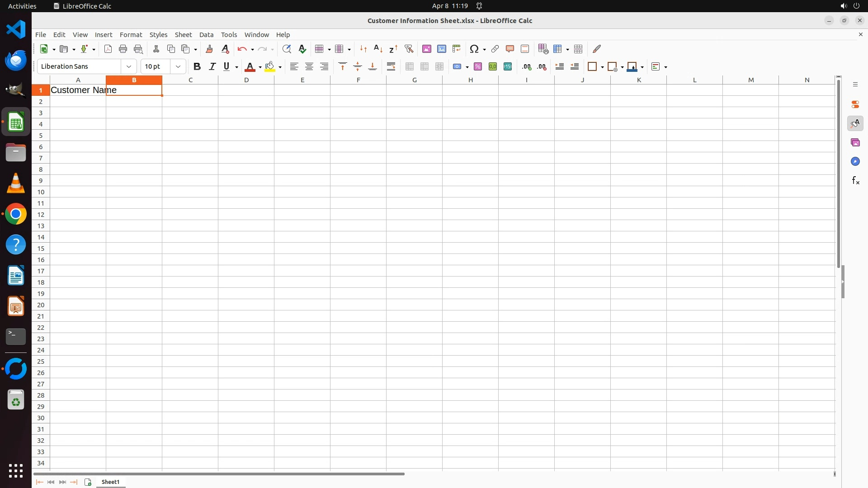Screen dimensions: 868x488
Task: Expand the font size dropdown
Action: point(178,66)
